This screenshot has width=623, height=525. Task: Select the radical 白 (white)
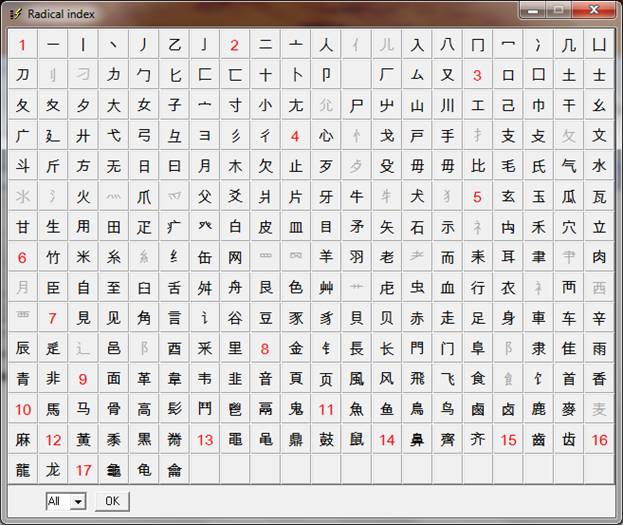(235, 227)
